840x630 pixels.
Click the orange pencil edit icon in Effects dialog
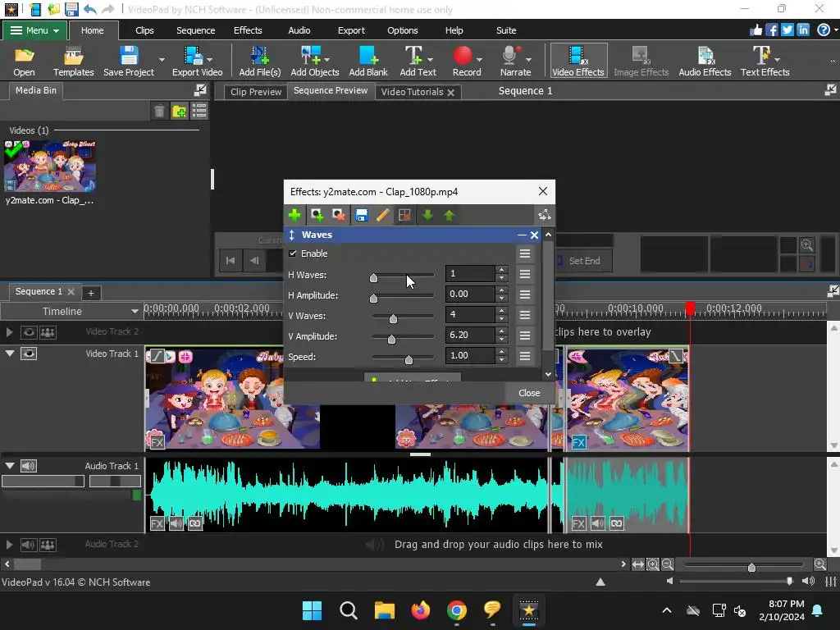(x=382, y=216)
